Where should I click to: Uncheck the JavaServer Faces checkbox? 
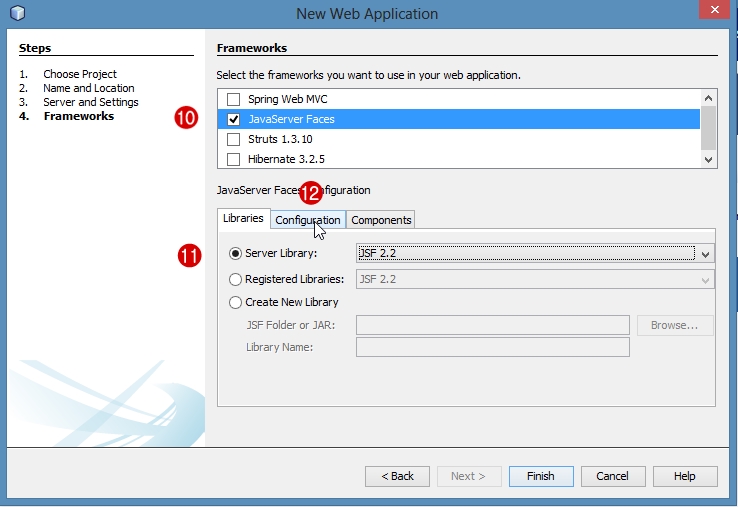(233, 120)
